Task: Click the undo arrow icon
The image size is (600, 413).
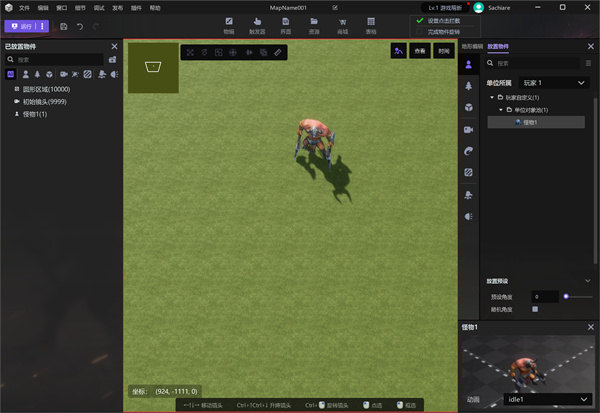Action: [80, 25]
